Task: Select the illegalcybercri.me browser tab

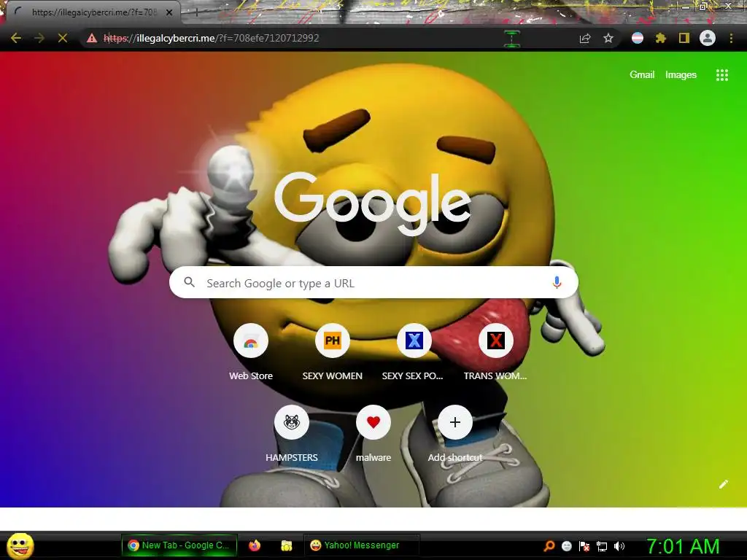Action: click(x=93, y=12)
